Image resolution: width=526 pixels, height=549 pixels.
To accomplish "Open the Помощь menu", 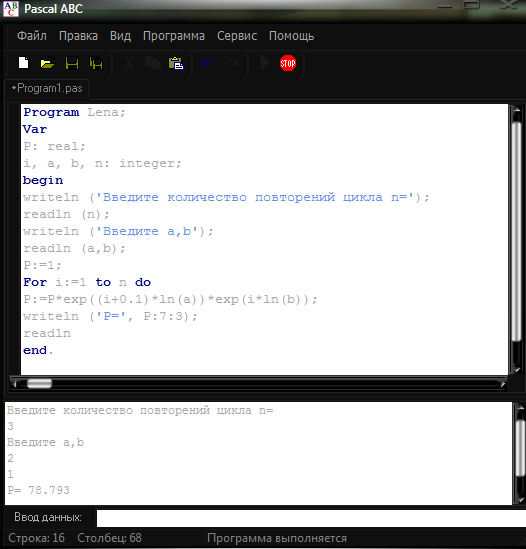I will coord(291,36).
